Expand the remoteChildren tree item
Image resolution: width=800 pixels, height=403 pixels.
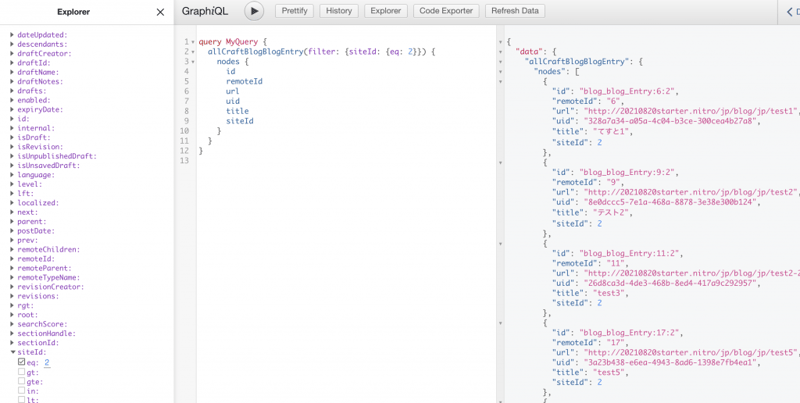click(12, 249)
